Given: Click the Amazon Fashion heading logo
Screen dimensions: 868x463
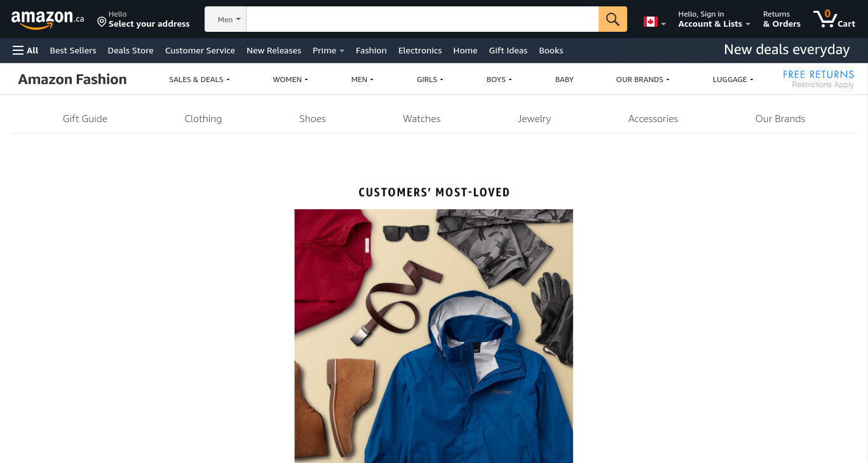Looking at the screenshot, I should (72, 79).
